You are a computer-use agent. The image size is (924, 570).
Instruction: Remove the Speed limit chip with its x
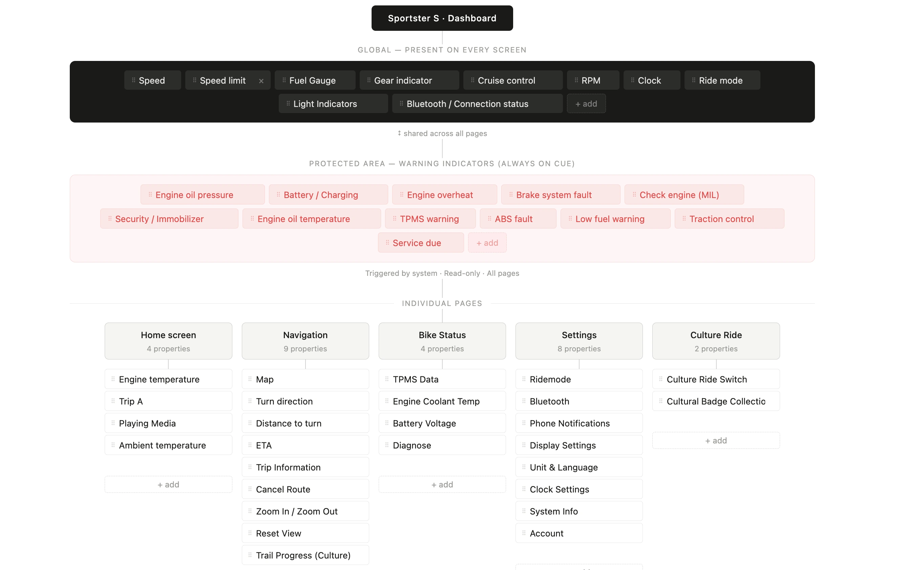[x=261, y=81]
